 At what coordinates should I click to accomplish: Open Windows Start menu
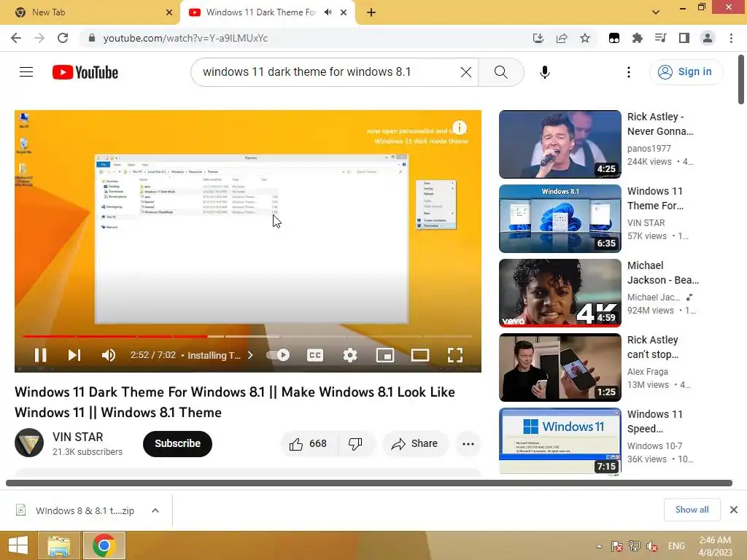(18, 545)
